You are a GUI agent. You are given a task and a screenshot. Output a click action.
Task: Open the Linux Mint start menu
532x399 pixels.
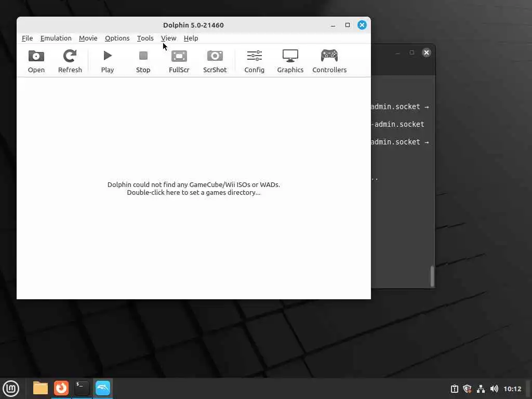click(x=11, y=389)
